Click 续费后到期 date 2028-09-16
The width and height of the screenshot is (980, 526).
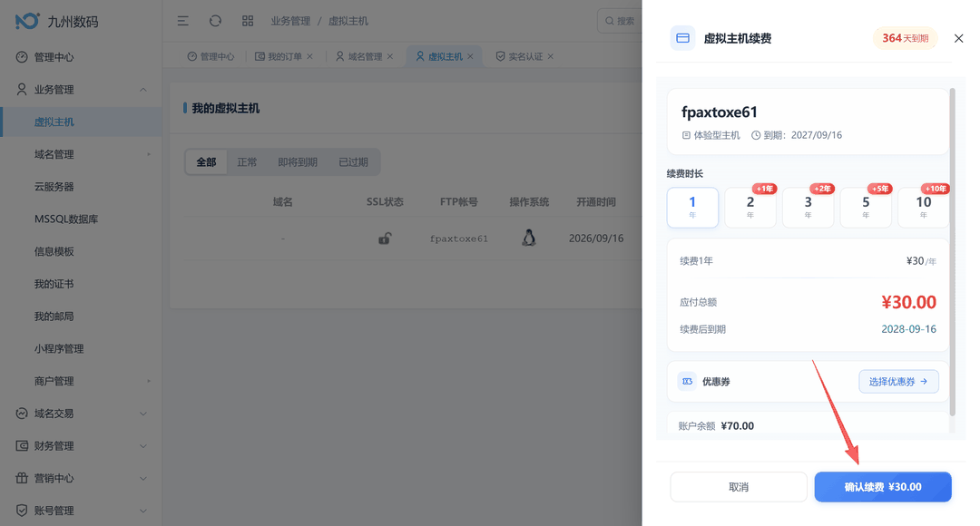click(x=908, y=329)
